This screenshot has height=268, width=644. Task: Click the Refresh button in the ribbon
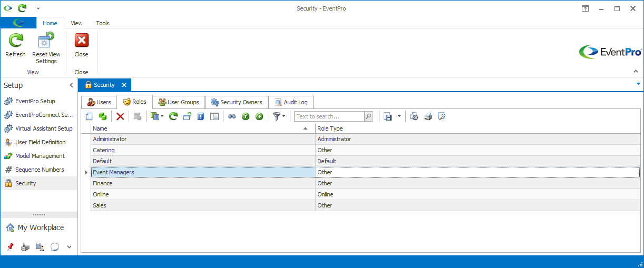coord(15,45)
